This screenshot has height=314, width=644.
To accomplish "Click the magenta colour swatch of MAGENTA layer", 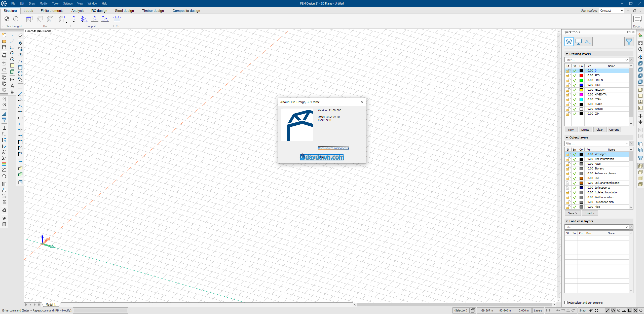I will tap(581, 95).
